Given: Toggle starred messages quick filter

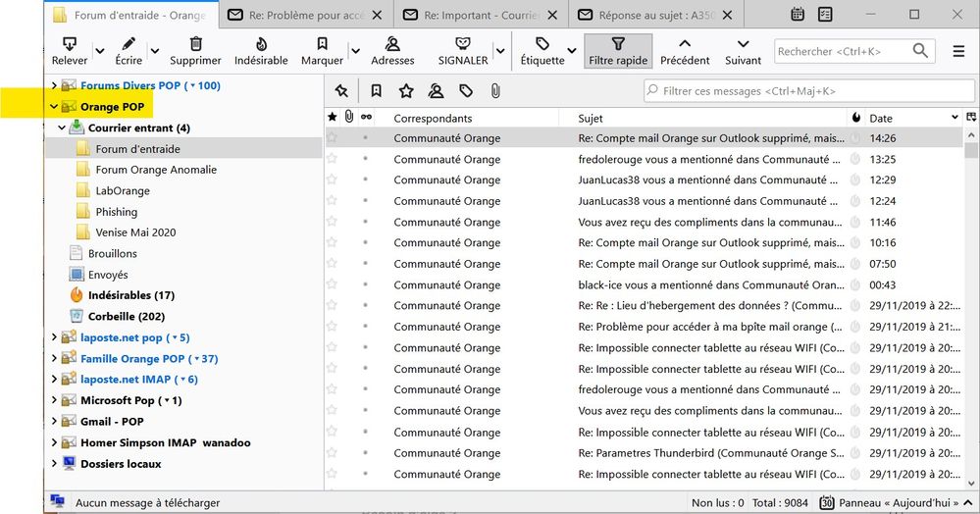Looking at the screenshot, I should tap(406, 91).
